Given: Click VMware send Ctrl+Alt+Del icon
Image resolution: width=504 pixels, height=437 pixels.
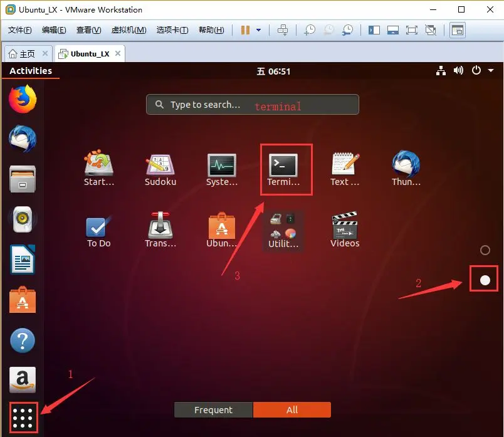Looking at the screenshot, I should tap(283, 30).
